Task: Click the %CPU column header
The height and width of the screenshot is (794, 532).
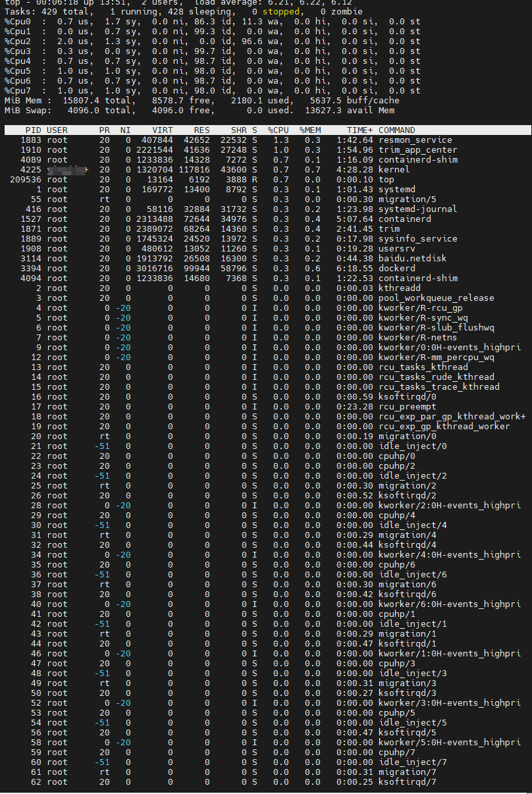Action: pyautogui.click(x=279, y=130)
